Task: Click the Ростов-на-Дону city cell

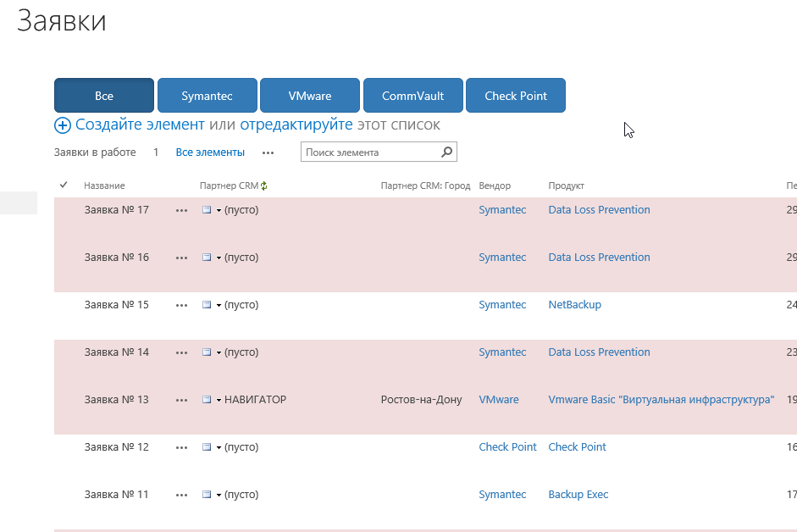Action: [x=422, y=400]
